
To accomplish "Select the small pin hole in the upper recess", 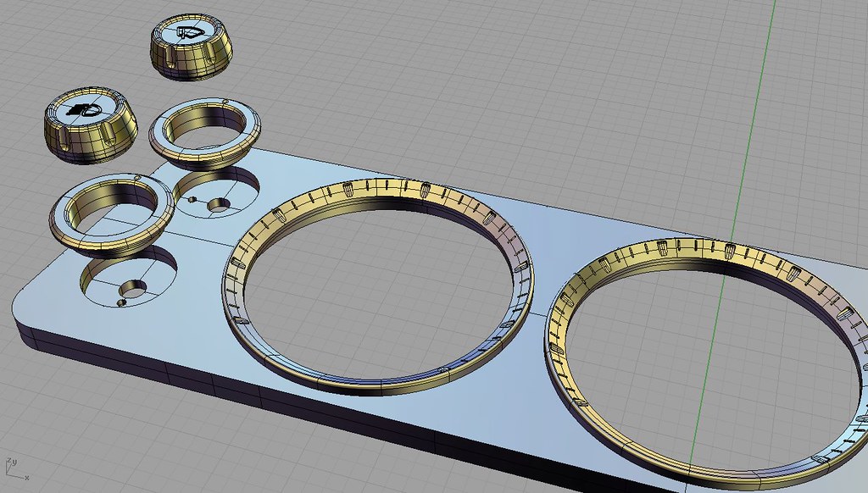I will pos(192,200).
